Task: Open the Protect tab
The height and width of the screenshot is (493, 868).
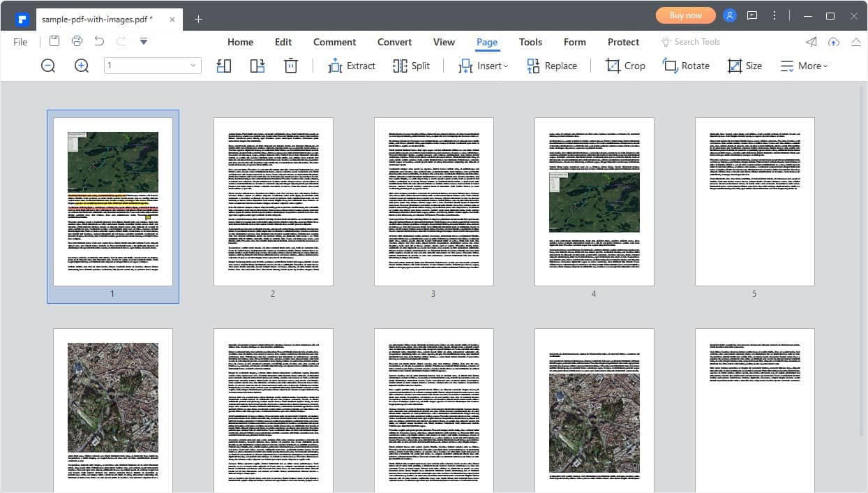Action: click(623, 42)
